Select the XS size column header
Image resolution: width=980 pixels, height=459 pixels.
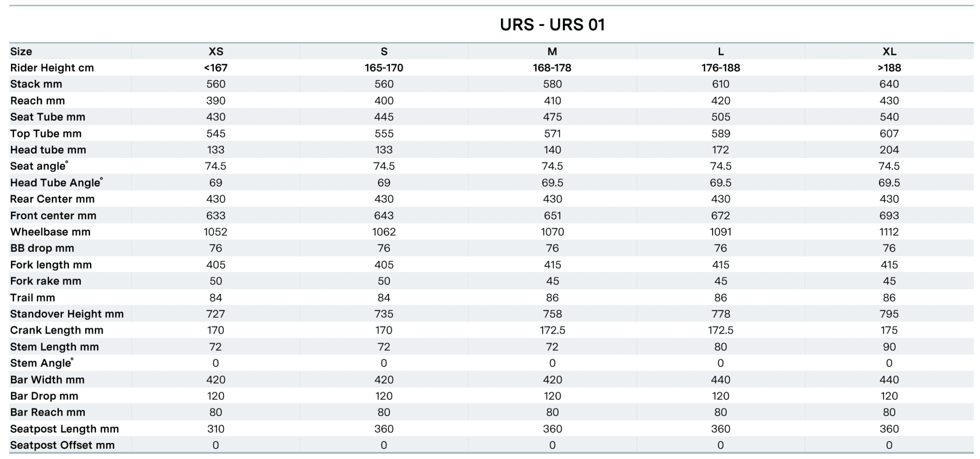[x=216, y=52]
